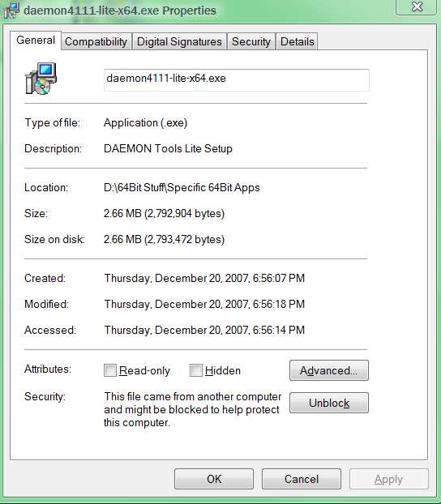The height and width of the screenshot is (504, 441).
Task: Open Advanced attributes dialog
Action: click(329, 370)
